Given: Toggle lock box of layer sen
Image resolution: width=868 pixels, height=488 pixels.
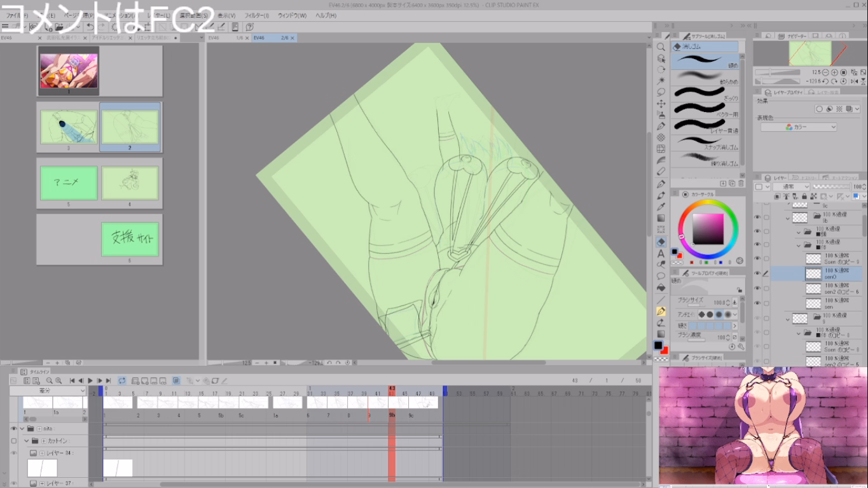Looking at the screenshot, I should pyautogui.click(x=766, y=303).
